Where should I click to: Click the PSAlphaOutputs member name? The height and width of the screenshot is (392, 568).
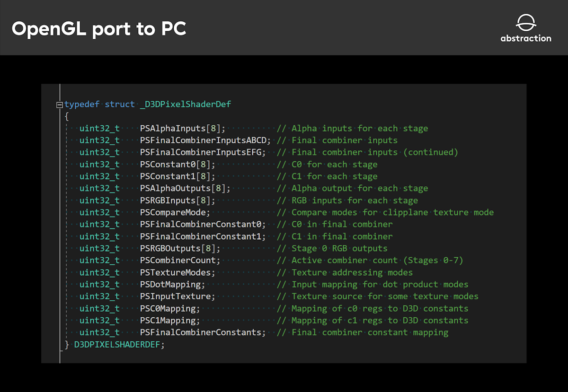[x=175, y=188]
